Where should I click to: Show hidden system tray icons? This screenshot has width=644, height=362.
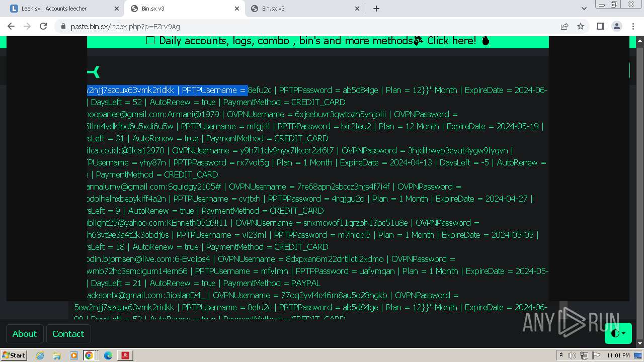tap(561, 355)
